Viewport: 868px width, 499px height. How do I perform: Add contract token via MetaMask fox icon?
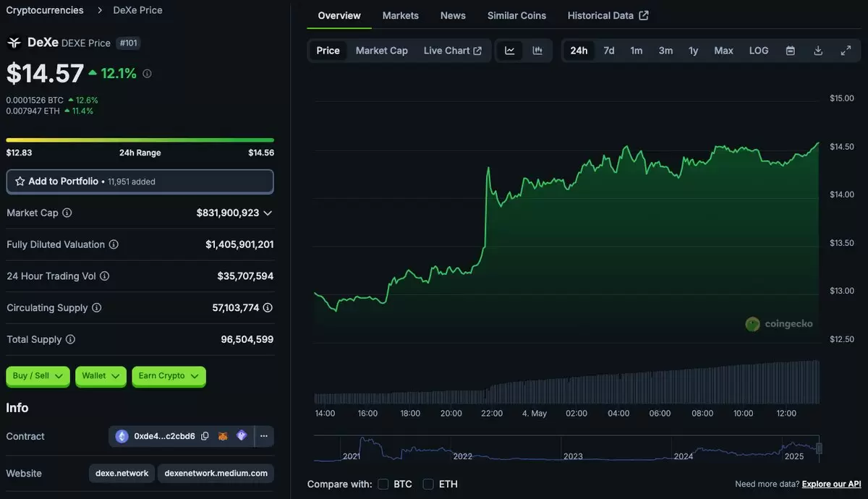pyautogui.click(x=224, y=436)
